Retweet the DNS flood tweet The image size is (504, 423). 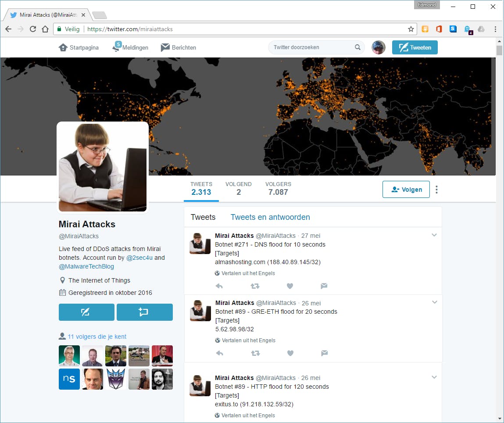(255, 286)
